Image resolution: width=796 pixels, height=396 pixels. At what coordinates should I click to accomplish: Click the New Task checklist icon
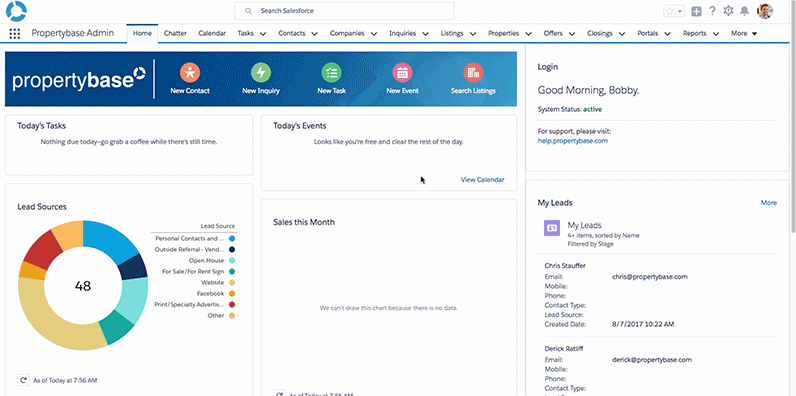pos(331,73)
